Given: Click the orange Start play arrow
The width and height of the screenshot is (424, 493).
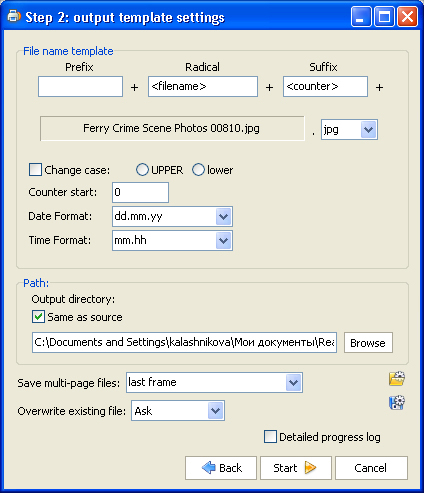Looking at the screenshot, I should (x=310, y=468).
